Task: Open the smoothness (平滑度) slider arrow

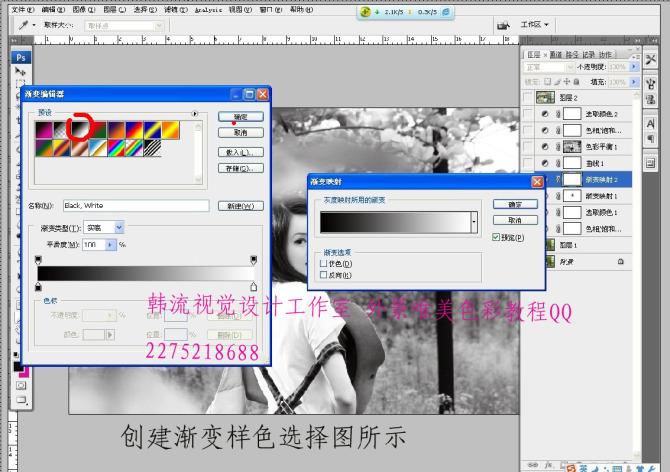Action: click(110, 245)
